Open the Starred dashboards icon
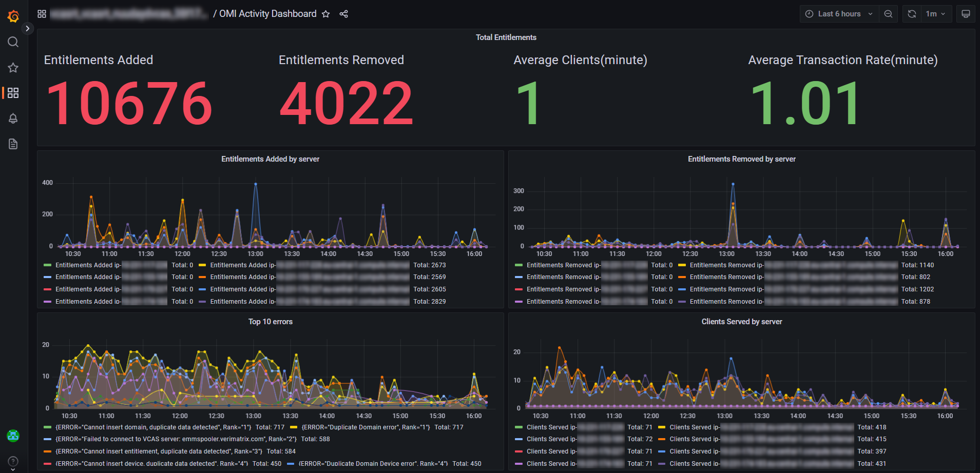Image resolution: width=980 pixels, height=473 pixels. click(13, 68)
